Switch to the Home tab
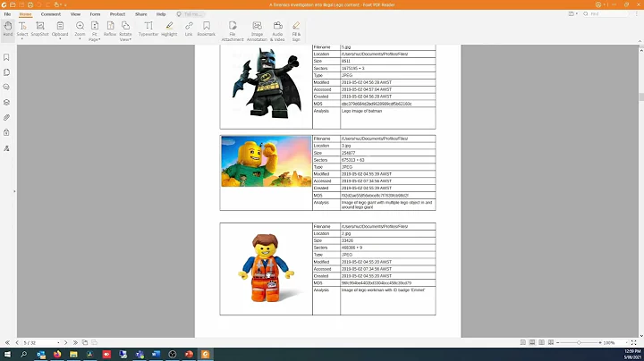Viewport: 644px width, 361px height. [x=25, y=14]
